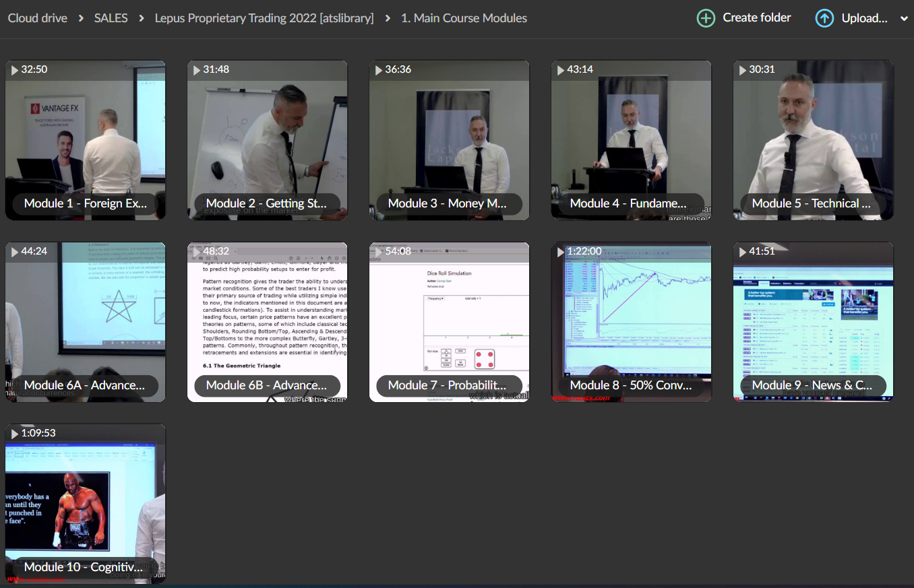The image size is (914, 588).
Task: Return to Lepus Proprietary Trading 2022 folder
Action: click(x=264, y=18)
